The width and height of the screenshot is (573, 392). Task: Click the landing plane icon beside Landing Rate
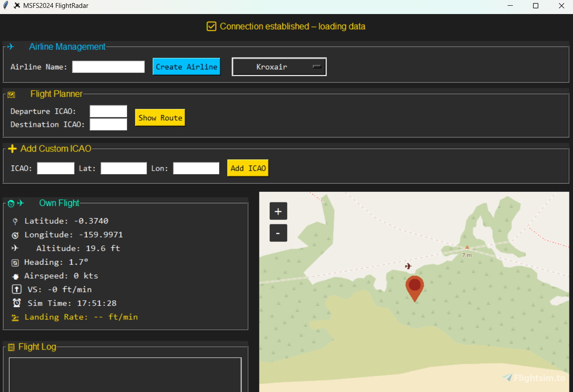(x=15, y=316)
